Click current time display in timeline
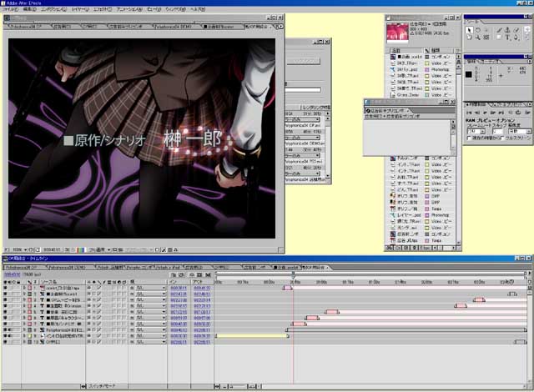This screenshot has width=534, height=392. [x=13, y=274]
